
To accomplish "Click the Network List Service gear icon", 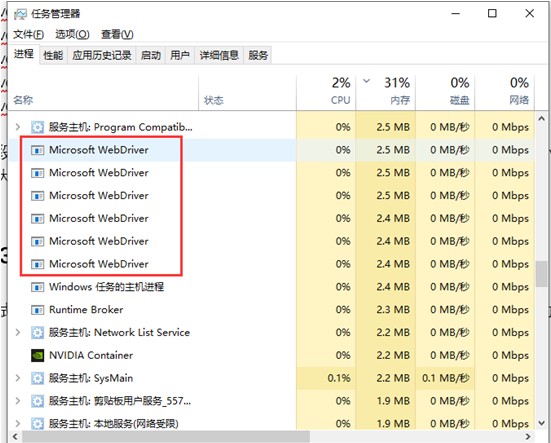I will point(37,333).
